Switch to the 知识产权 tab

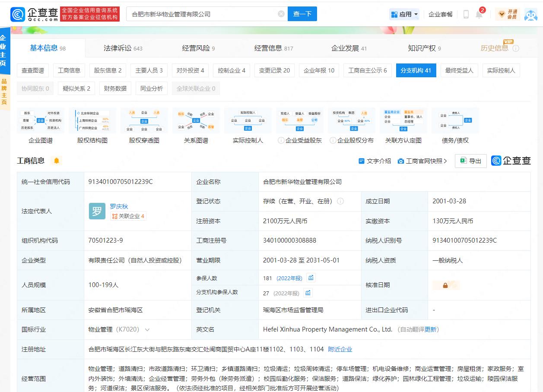(x=425, y=48)
